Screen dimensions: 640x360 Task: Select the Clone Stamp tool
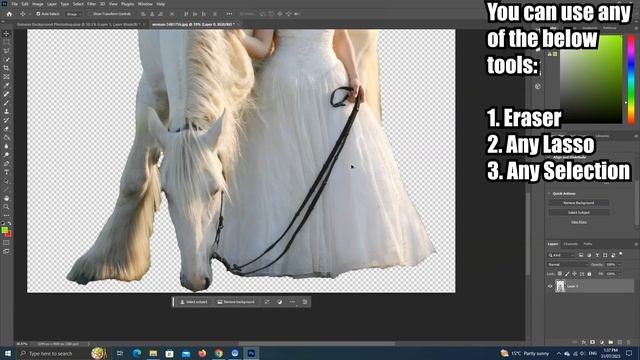tap(6, 111)
